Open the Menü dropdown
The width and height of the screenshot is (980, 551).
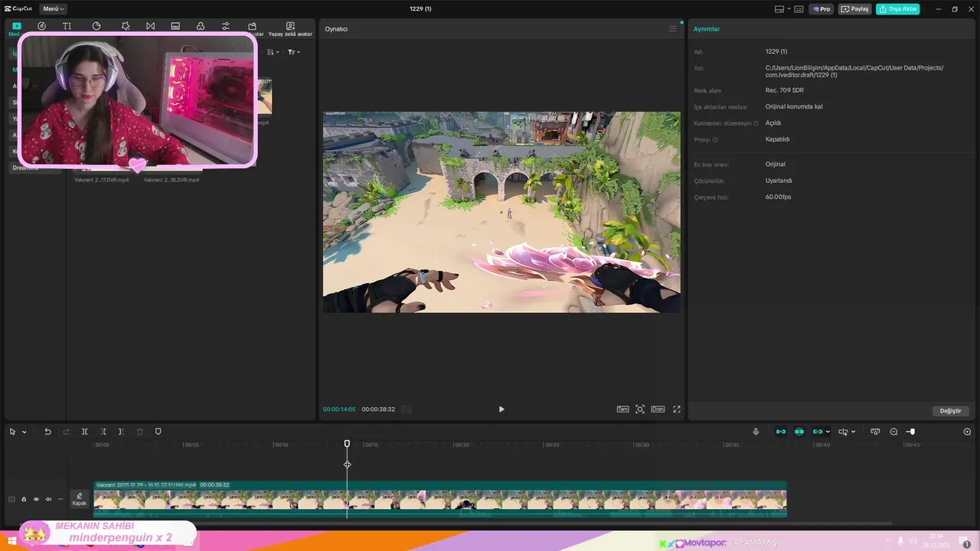53,9
